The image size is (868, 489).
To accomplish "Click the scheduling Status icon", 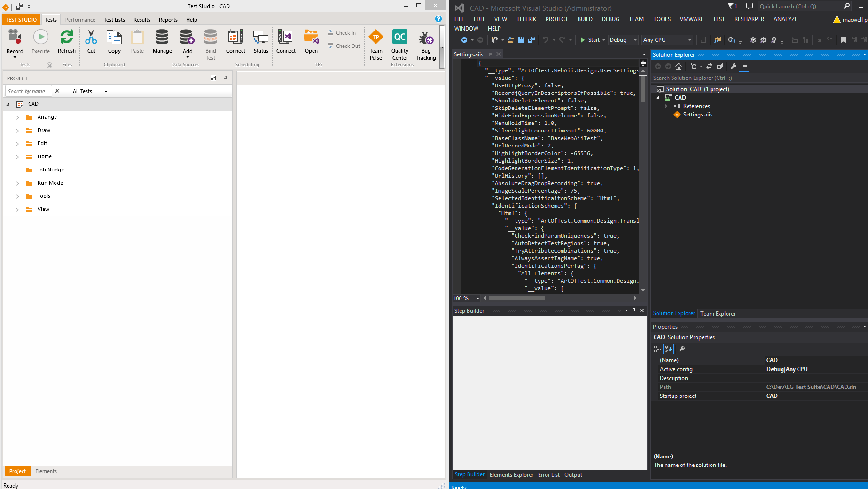I will 261,37.
